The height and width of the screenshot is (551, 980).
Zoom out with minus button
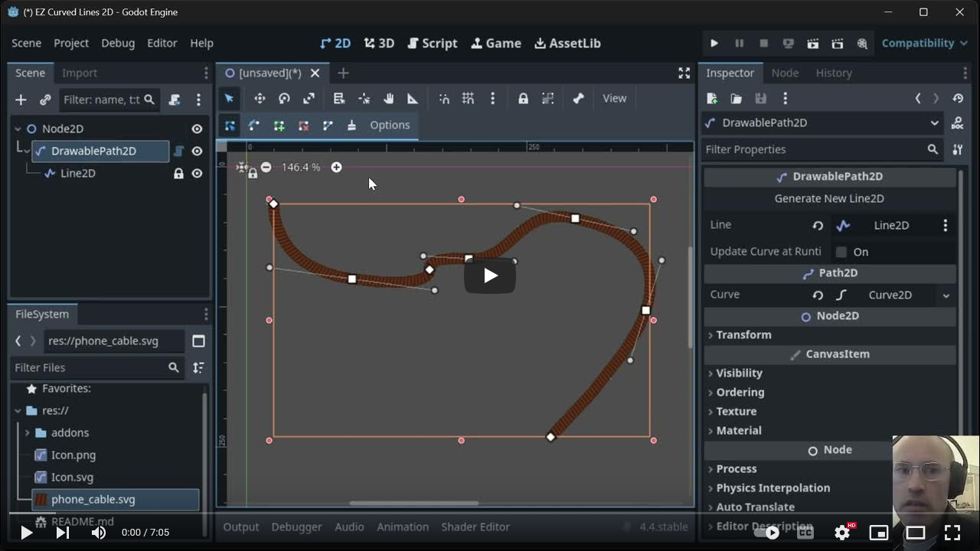coord(266,167)
